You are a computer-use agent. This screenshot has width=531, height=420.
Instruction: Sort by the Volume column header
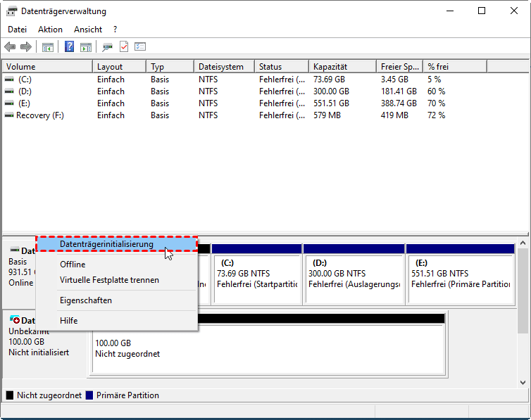tap(47, 67)
